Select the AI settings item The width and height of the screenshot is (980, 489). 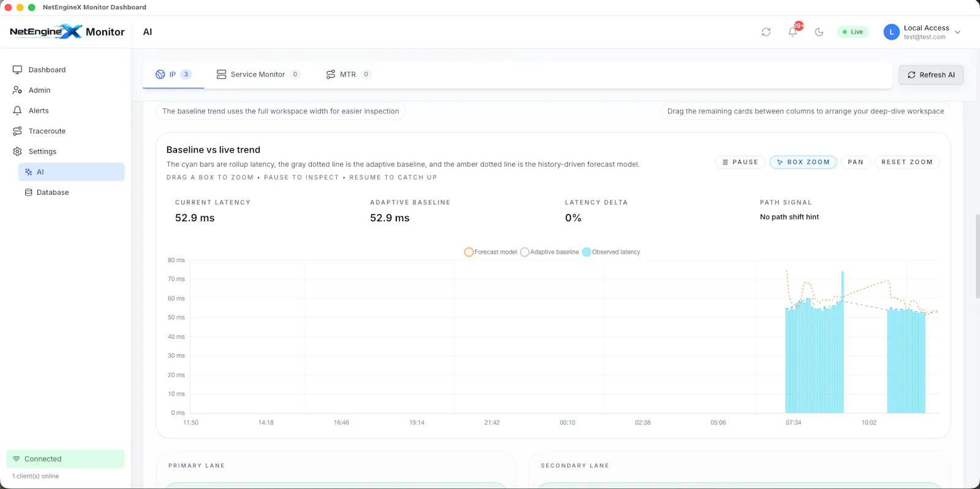[71, 172]
